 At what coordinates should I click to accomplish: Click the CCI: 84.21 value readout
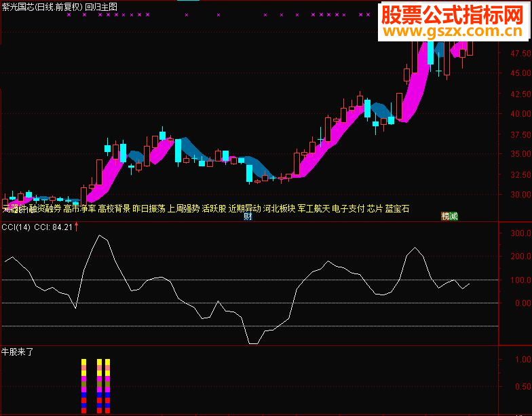54,227
